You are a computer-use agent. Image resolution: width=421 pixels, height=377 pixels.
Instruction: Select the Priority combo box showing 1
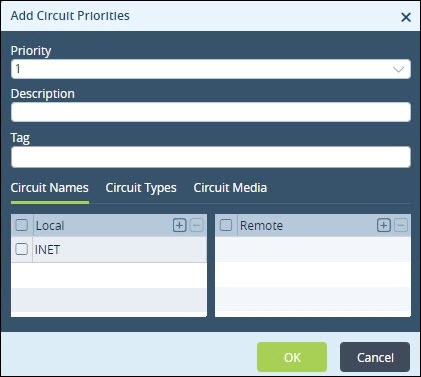[x=211, y=69]
